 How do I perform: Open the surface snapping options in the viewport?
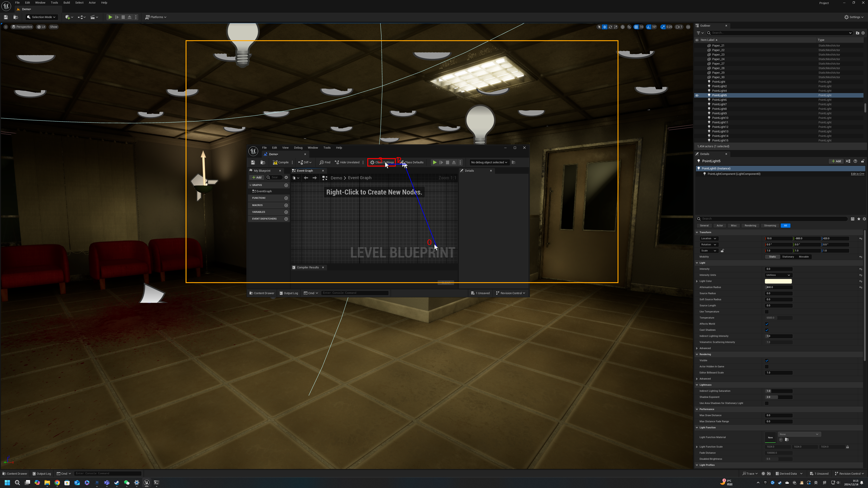(629, 27)
